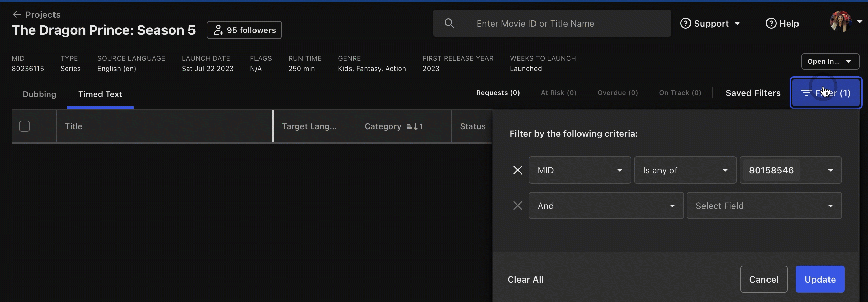Switch to the Dubbing tab
The width and height of the screenshot is (868, 302).
[39, 94]
